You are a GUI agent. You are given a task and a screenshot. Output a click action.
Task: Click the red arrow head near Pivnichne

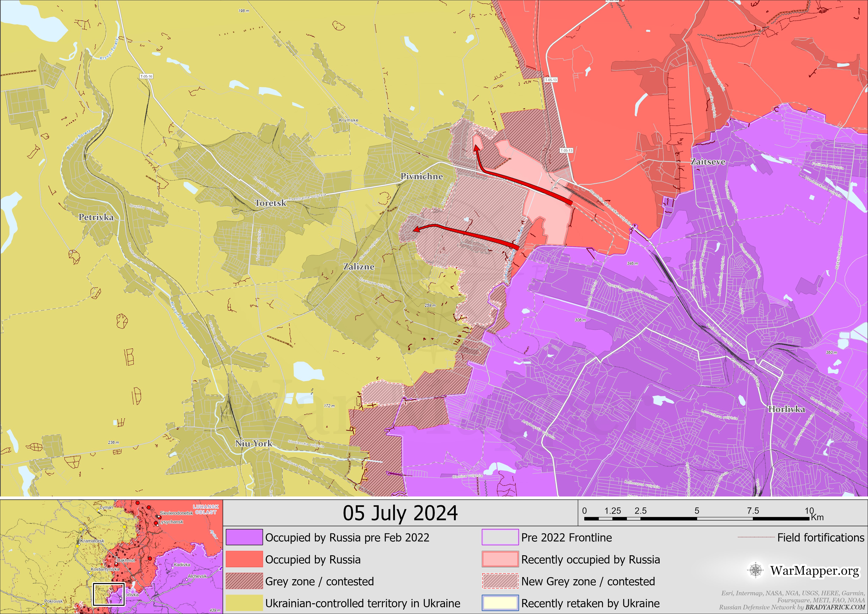[x=476, y=148]
